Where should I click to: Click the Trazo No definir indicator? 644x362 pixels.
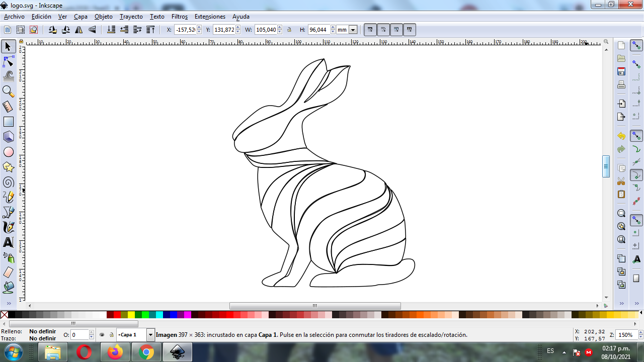tap(42, 338)
